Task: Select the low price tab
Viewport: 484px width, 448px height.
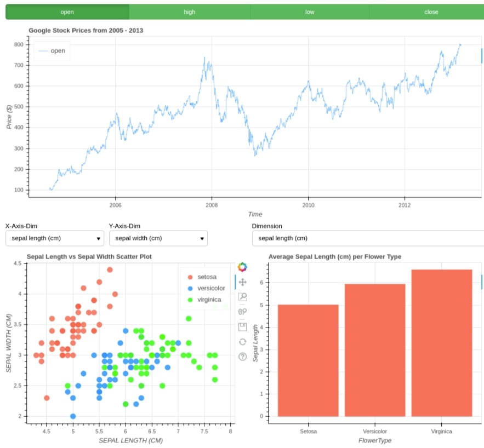Action: click(310, 12)
